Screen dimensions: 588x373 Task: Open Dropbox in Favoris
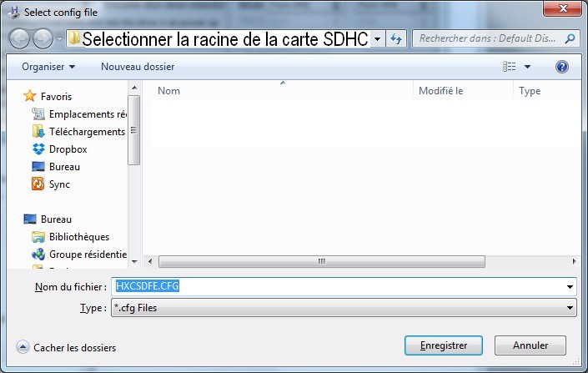[x=68, y=149]
